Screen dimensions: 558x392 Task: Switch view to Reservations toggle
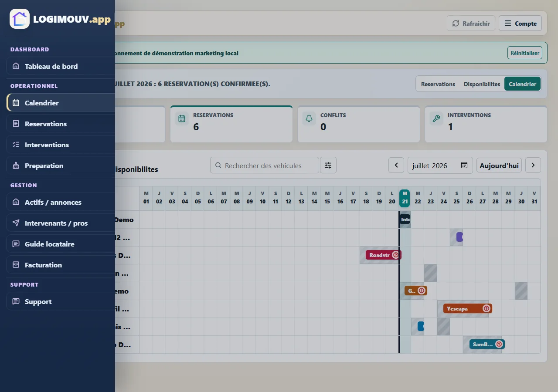[x=438, y=84]
